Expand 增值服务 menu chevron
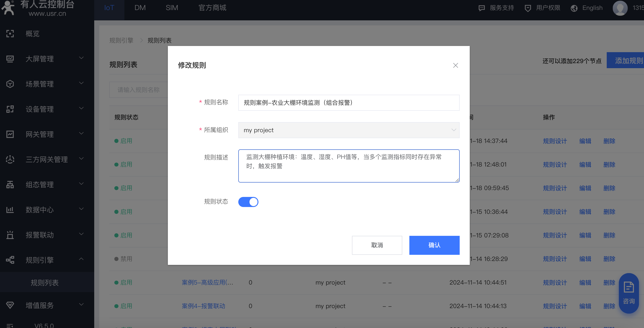644x328 pixels. tap(81, 304)
